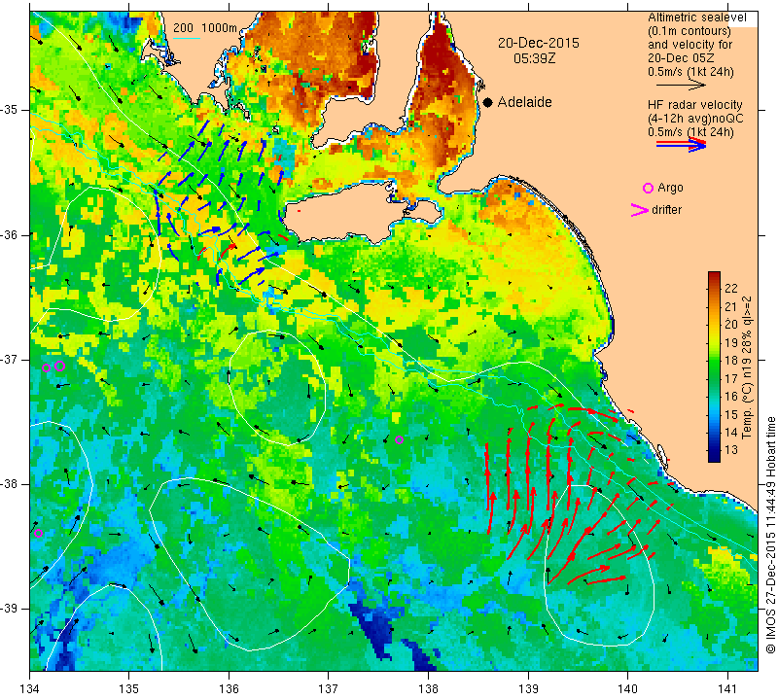Viewport: 778px width, 700px height.
Task: Click the 'Altimetric sealevel' legend heading
Action: click(696, 17)
